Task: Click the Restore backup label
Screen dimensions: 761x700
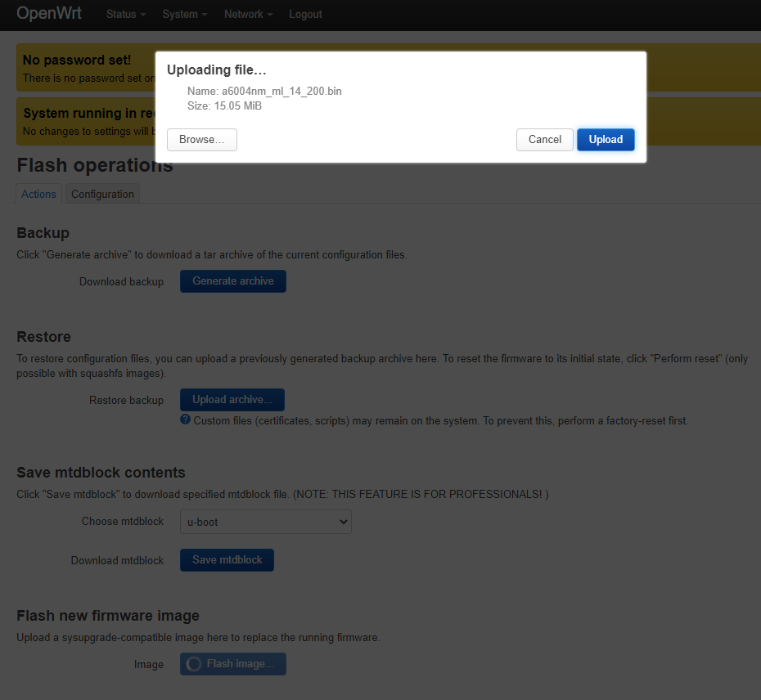Action: [x=126, y=400]
